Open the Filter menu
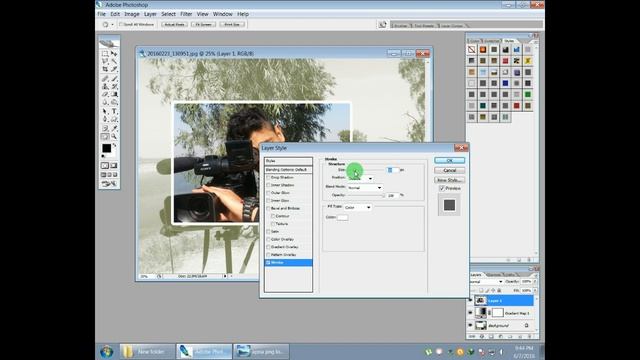This screenshot has width=640, height=360. pyautogui.click(x=186, y=14)
